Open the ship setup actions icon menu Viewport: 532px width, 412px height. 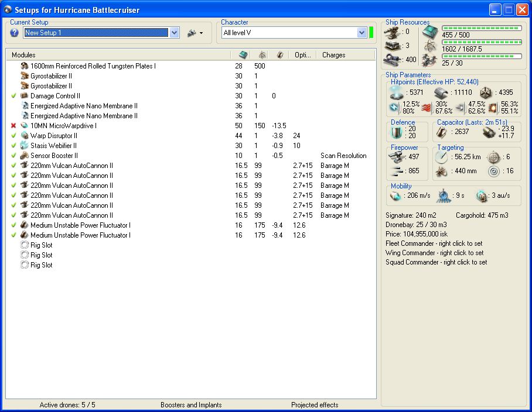(x=195, y=33)
